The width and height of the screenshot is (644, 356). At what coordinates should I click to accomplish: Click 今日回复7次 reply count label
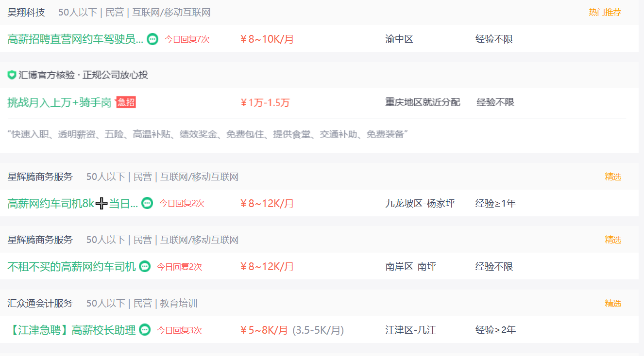click(187, 39)
